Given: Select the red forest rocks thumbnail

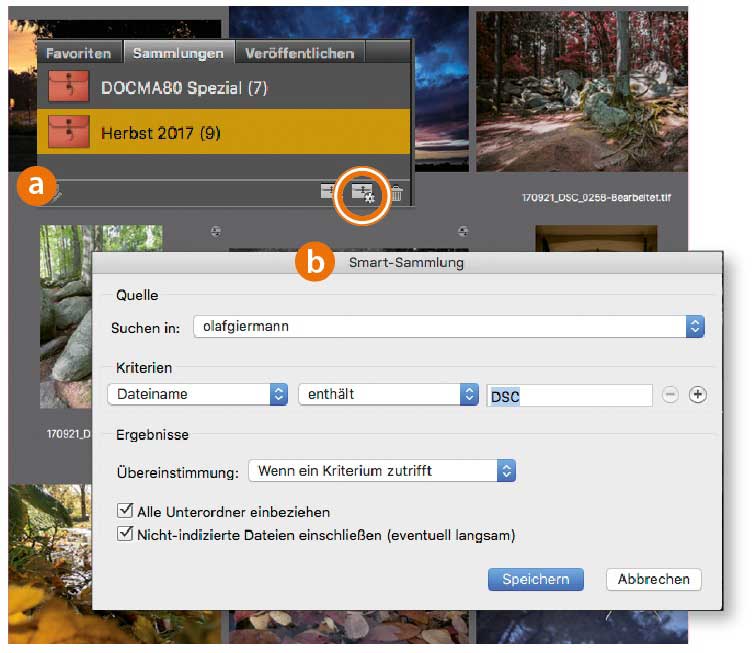Looking at the screenshot, I should pyautogui.click(x=582, y=91).
